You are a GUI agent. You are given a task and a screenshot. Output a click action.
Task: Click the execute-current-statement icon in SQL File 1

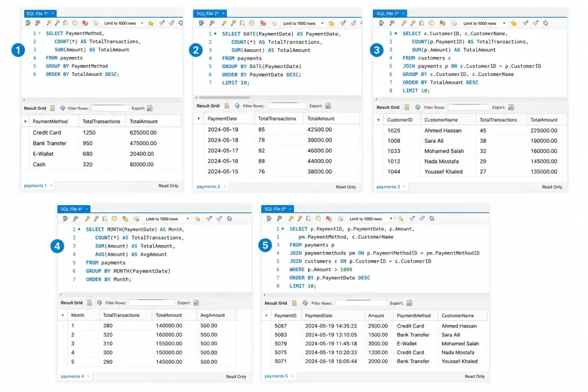click(x=57, y=24)
